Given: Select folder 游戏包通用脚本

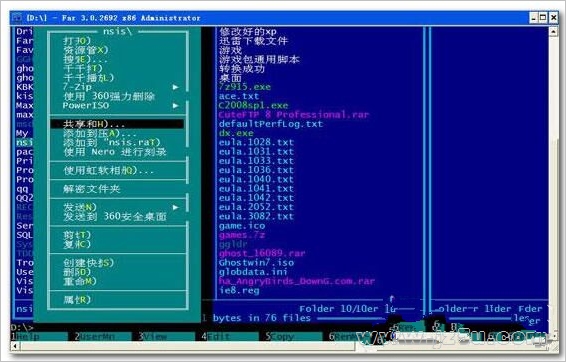Looking at the screenshot, I should [x=259, y=59].
